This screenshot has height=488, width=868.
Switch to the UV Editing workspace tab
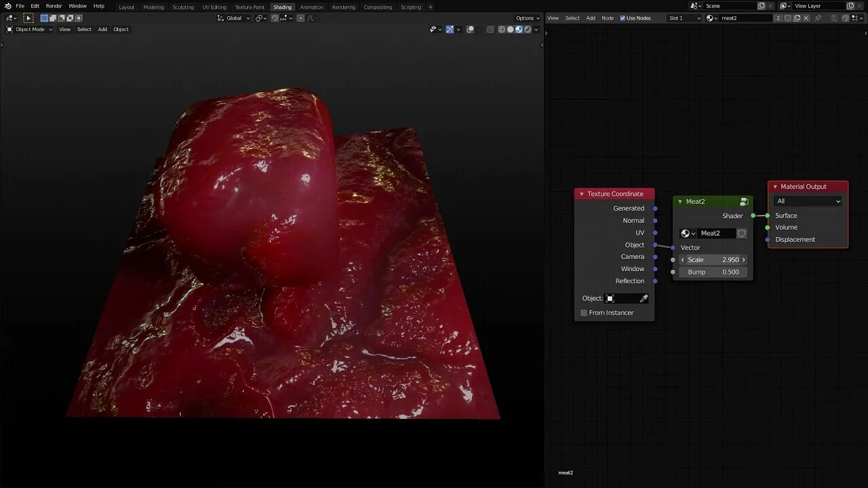pyautogui.click(x=214, y=7)
